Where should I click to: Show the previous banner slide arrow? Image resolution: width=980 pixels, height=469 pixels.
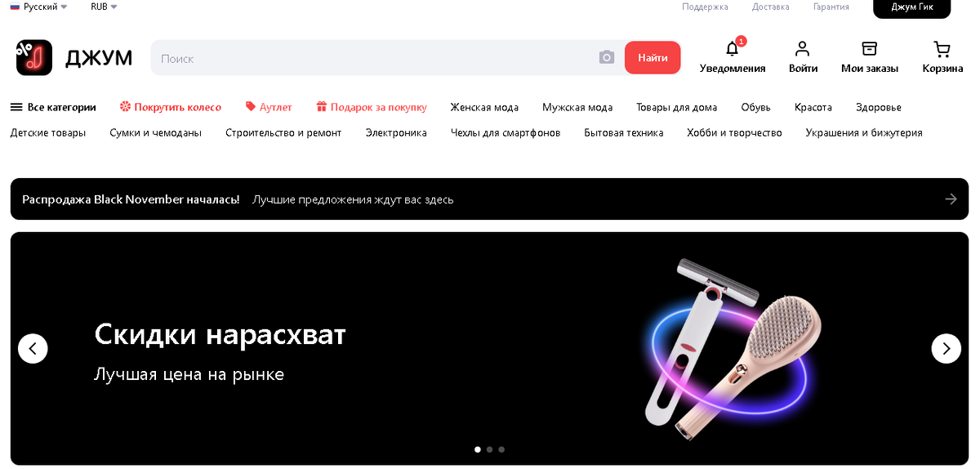[33, 349]
